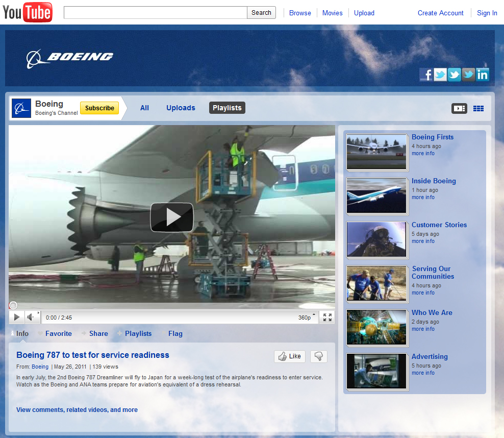504x438 pixels.
Task: Click the Customer Stories title link
Action: tap(439, 225)
